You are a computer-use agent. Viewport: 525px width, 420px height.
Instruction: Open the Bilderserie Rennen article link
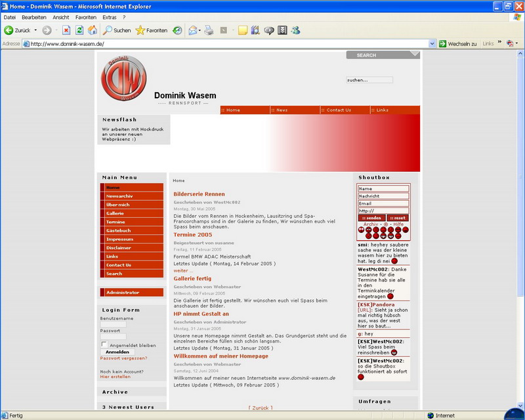(x=199, y=194)
